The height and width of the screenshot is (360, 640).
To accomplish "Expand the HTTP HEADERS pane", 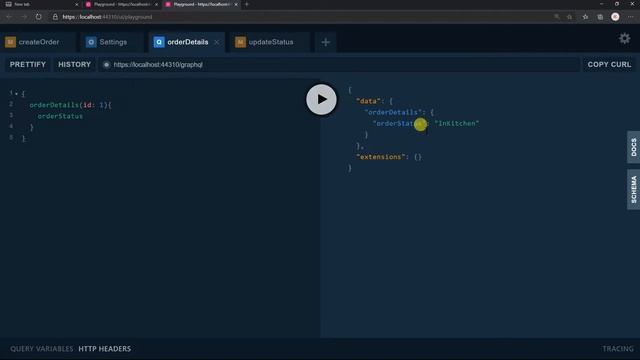I will coord(104,349).
